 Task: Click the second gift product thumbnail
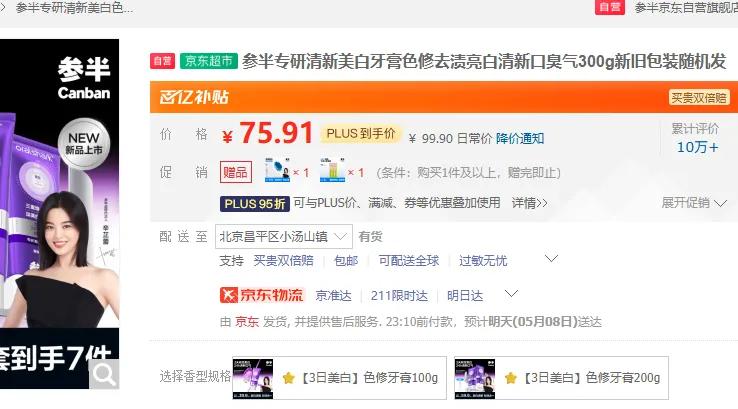[x=332, y=171]
